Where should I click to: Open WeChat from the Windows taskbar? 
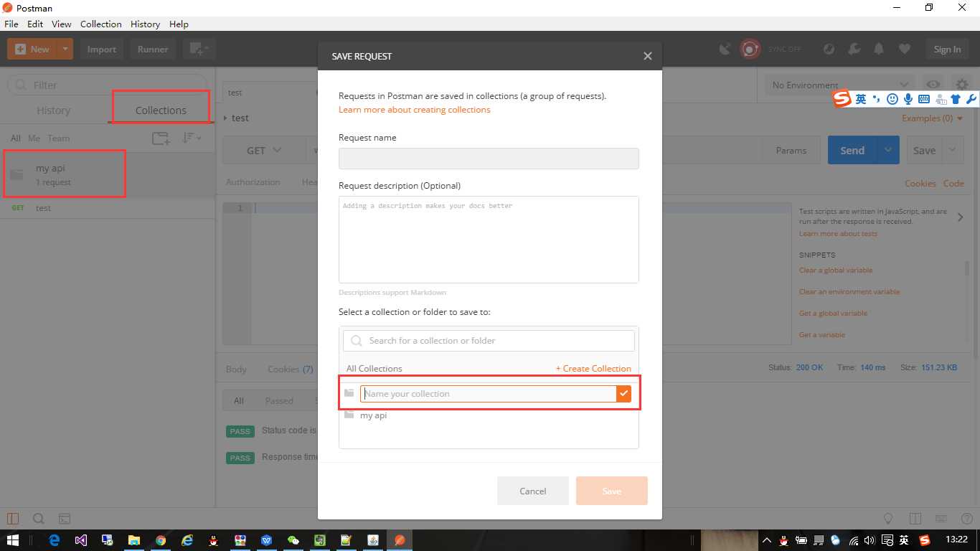pyautogui.click(x=293, y=540)
